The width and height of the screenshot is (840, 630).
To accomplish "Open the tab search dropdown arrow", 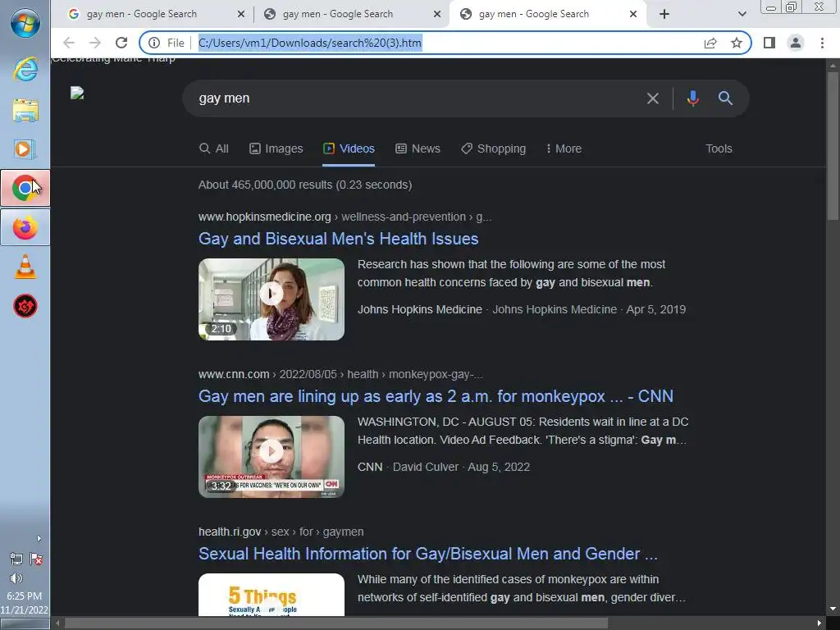I will (x=742, y=15).
